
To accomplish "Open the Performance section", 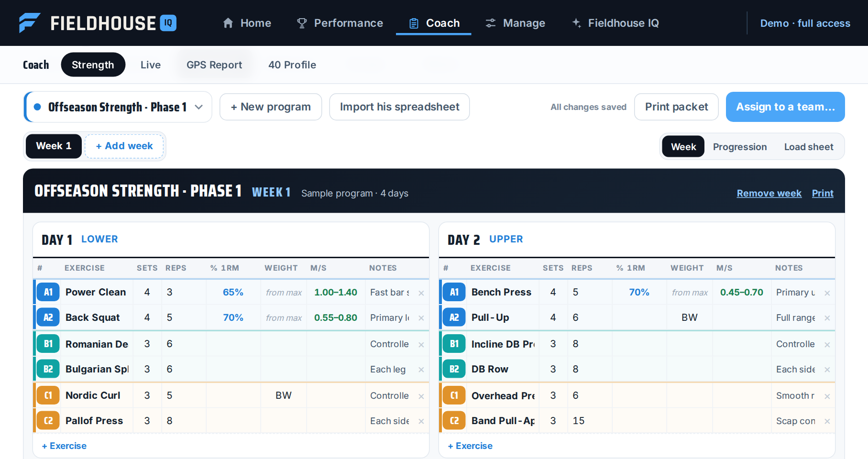I will [x=340, y=23].
